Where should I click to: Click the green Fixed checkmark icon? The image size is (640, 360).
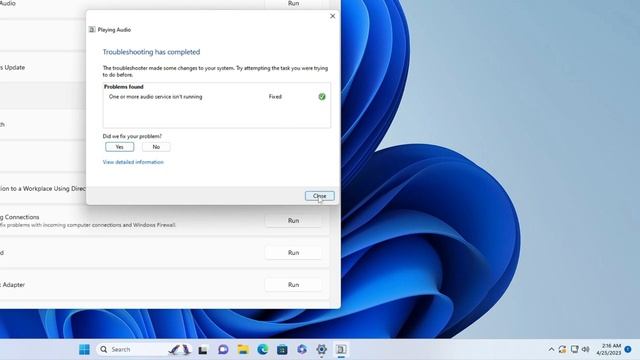(x=322, y=97)
